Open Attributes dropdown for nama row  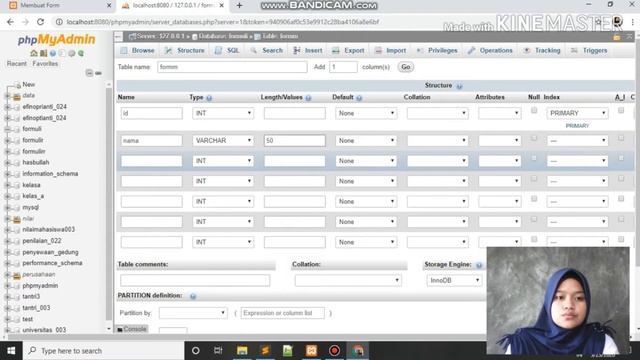click(x=500, y=140)
